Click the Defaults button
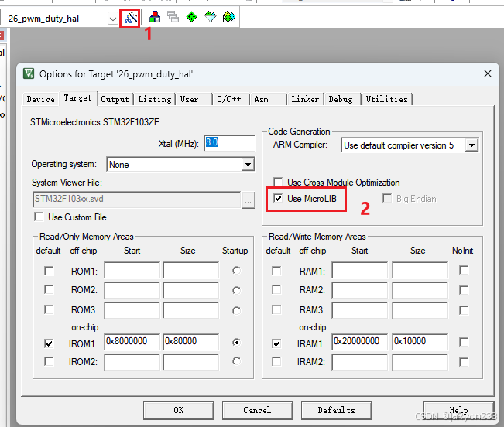This screenshot has height=427, width=504. pos(337,410)
